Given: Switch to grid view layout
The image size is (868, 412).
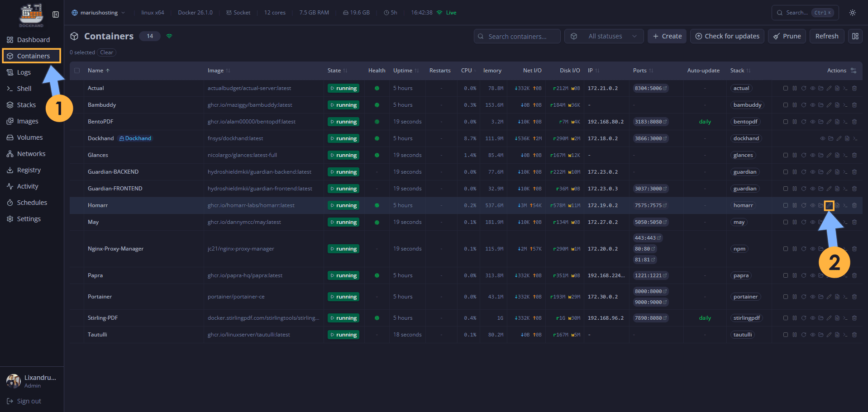Looking at the screenshot, I should [855, 36].
